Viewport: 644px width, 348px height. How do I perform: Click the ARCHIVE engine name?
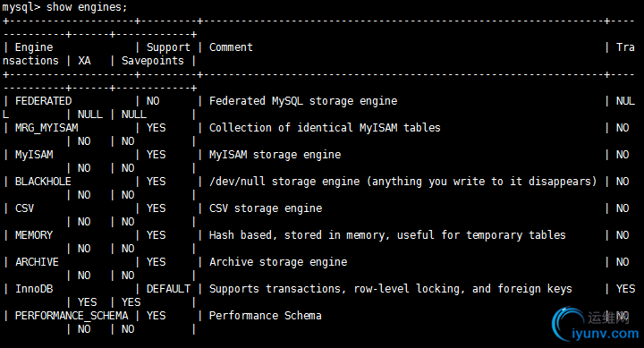tap(37, 262)
